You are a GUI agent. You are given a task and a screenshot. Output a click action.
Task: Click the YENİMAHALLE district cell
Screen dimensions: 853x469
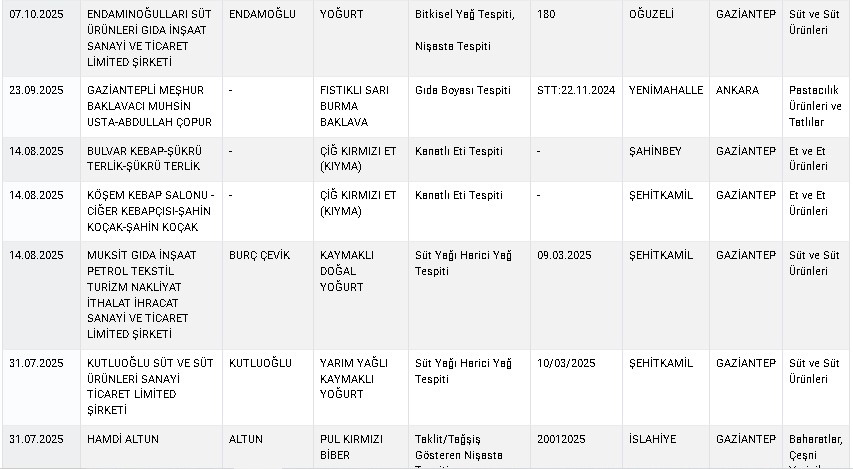coord(664,90)
